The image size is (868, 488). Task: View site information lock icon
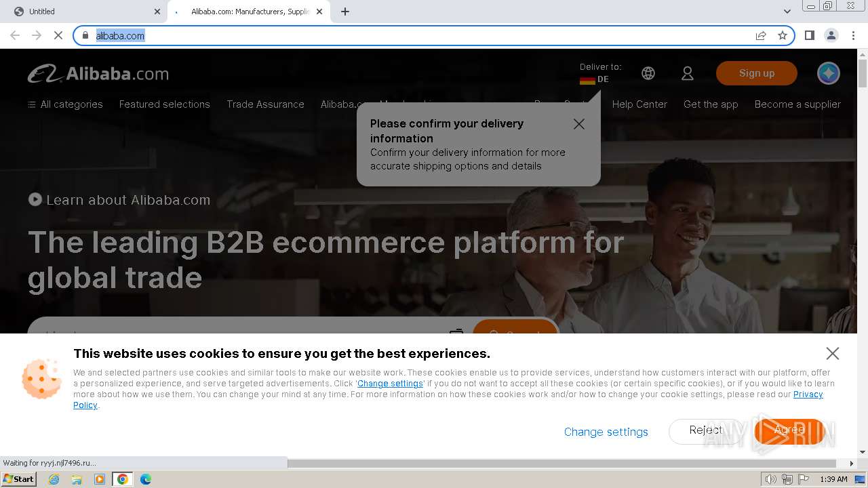(85, 36)
